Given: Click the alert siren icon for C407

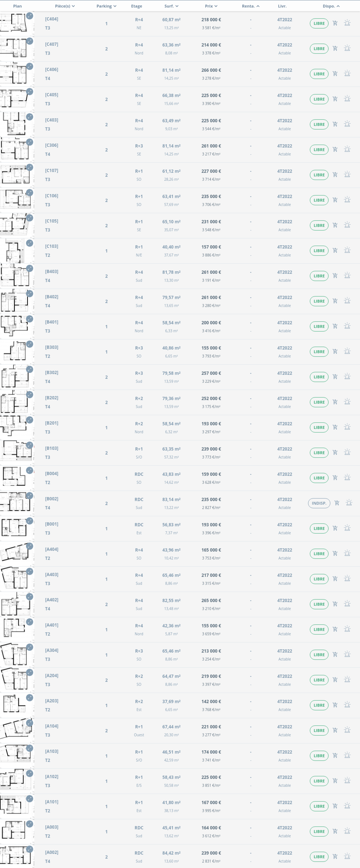Looking at the screenshot, I should point(347,48).
